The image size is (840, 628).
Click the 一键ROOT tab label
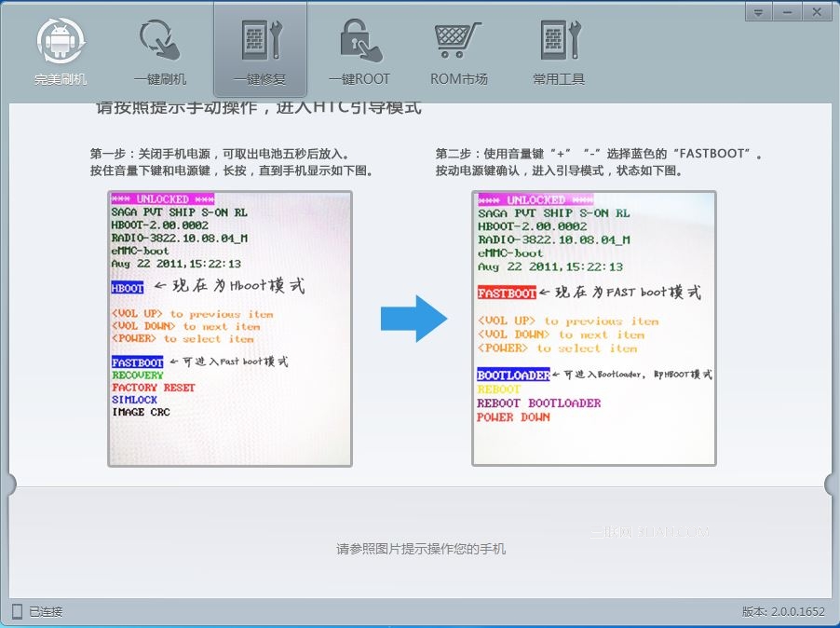pos(359,79)
